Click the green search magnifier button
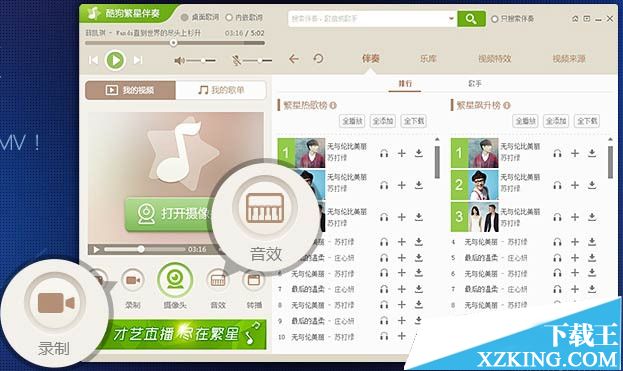Screen dimensions: 623x371 click(471, 19)
